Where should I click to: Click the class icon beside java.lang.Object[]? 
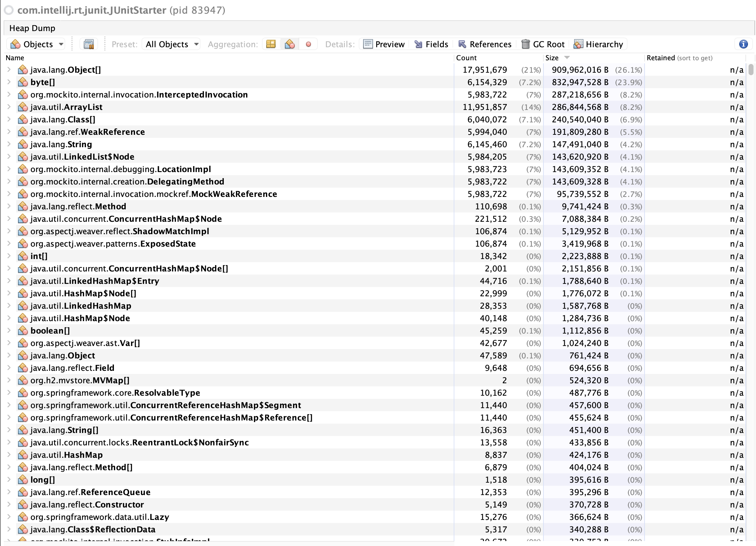click(x=23, y=70)
